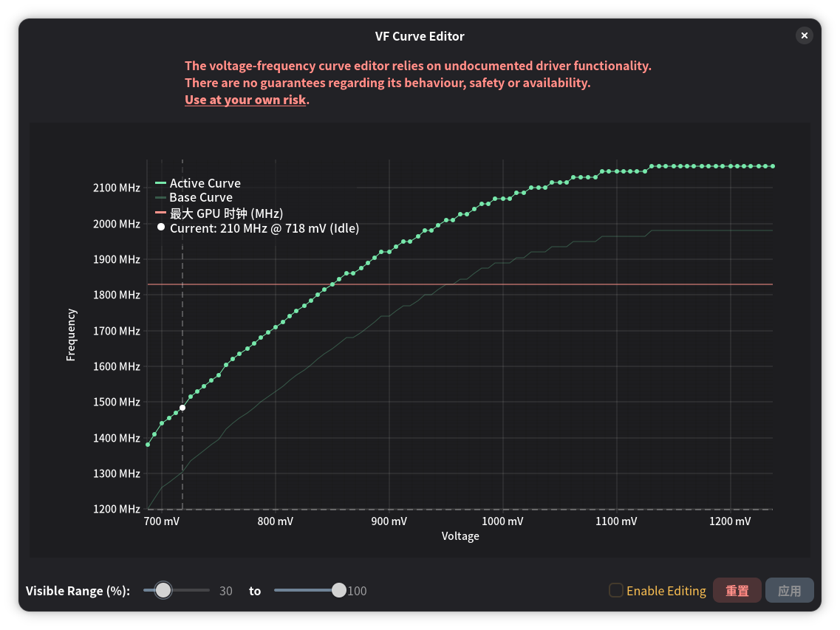The width and height of the screenshot is (840, 630).
Task: Pick the leftmost point of the active curve
Action: (x=148, y=445)
